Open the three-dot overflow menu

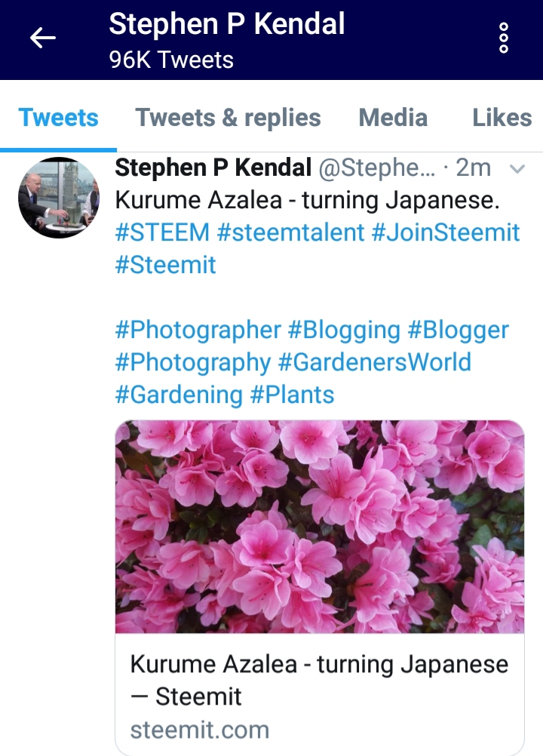coord(504,38)
